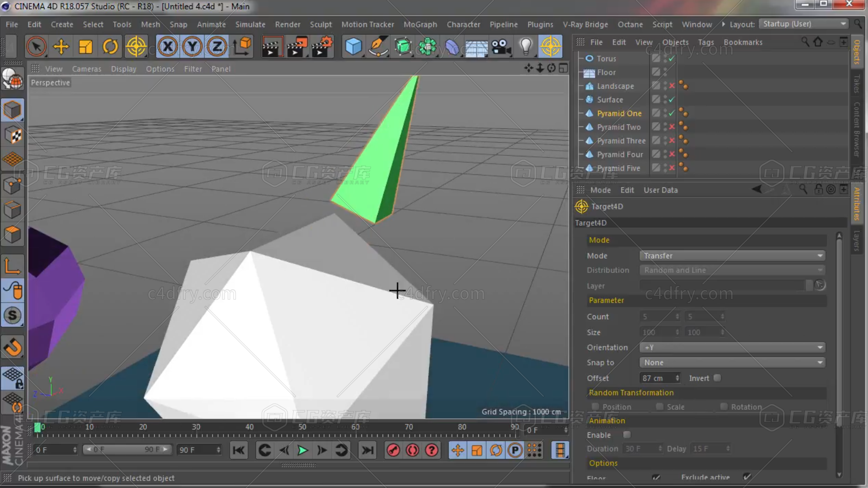The width and height of the screenshot is (868, 488).
Task: Click the Object Manager search icon
Action: (x=805, y=41)
